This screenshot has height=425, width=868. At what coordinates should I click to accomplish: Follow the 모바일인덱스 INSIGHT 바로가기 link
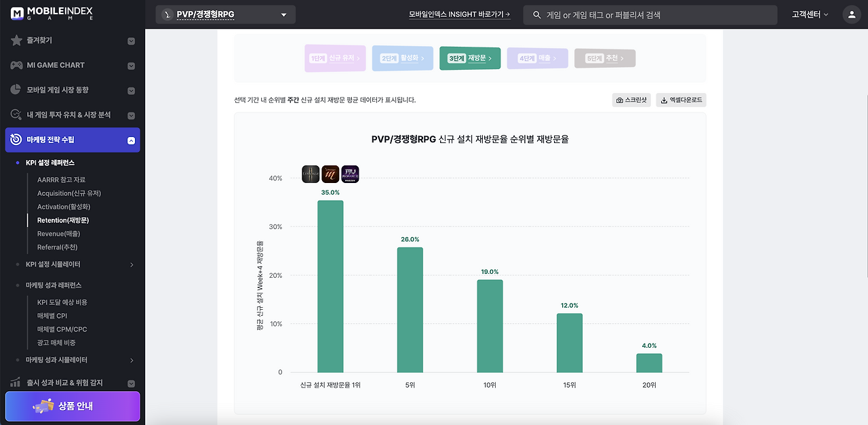[x=460, y=14]
